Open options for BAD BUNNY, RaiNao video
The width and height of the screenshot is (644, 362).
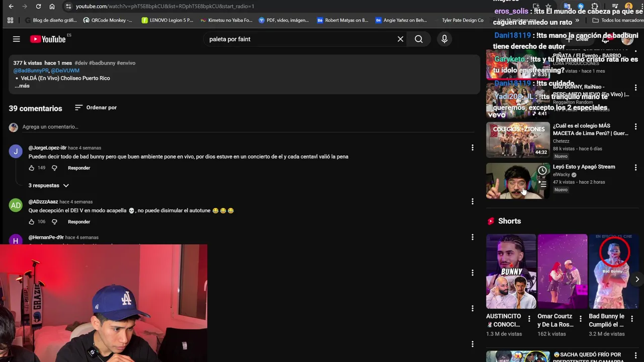point(635,87)
